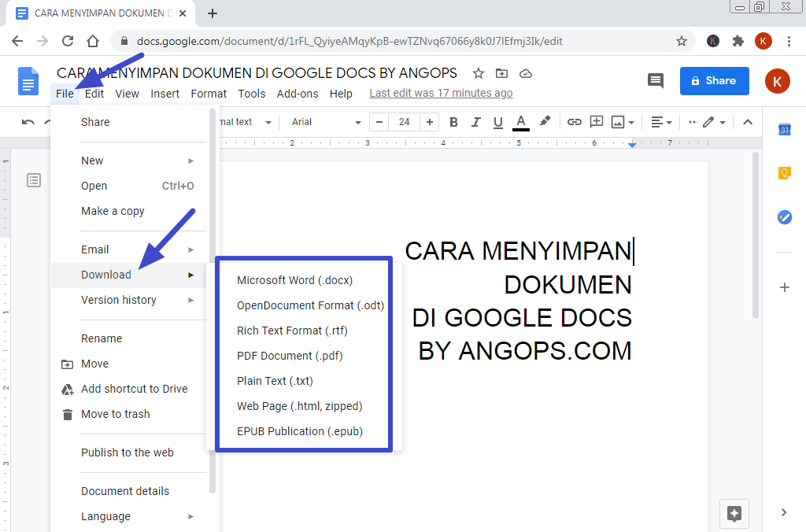
Task: Toggle bold formatting
Action: tap(453, 122)
